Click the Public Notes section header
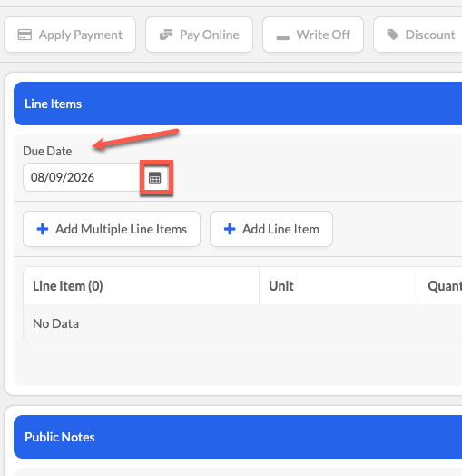Image resolution: width=462 pixels, height=476 pixels. pyautogui.click(x=238, y=437)
